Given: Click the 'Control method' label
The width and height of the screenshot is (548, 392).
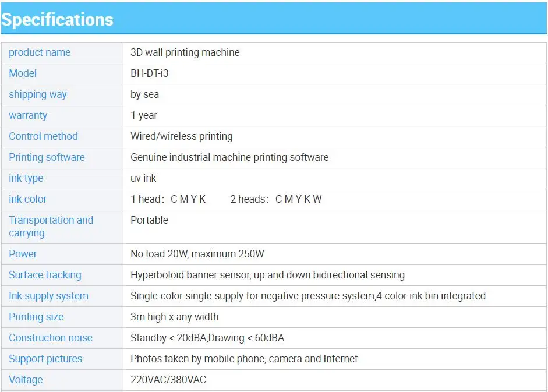Looking at the screenshot, I should (43, 136).
